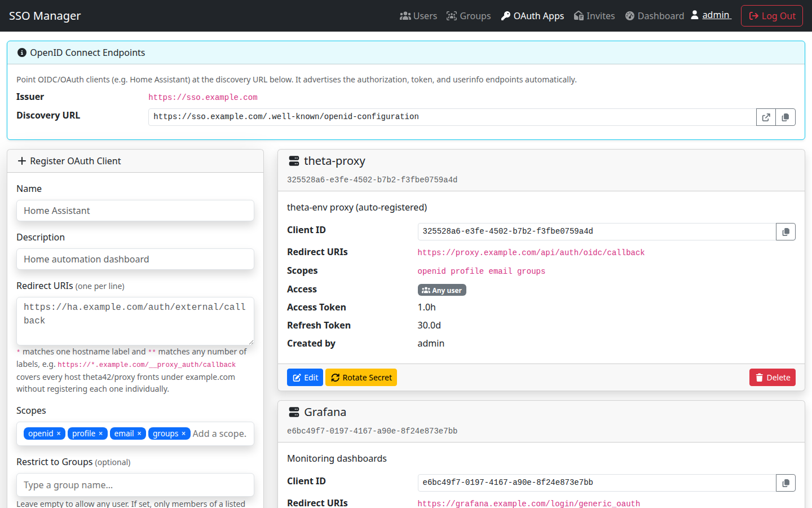Click the Grafana card server icon

(294, 412)
